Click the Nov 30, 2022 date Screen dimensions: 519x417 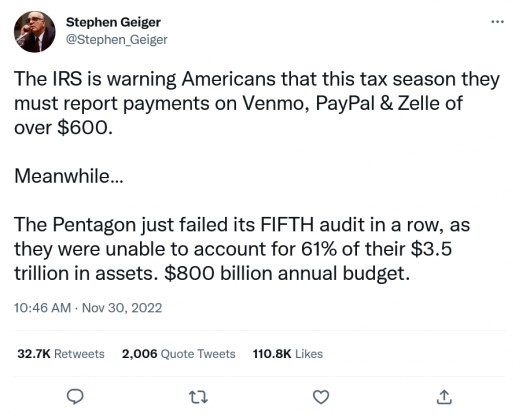122,308
